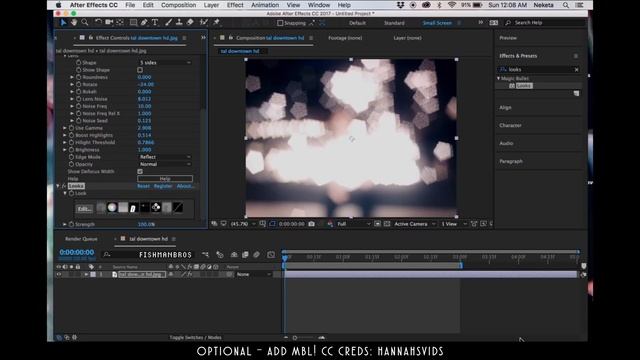This screenshot has width=640, height=360.
Task: Open the Shape 5 sides dropdown
Action: pyautogui.click(x=165, y=63)
